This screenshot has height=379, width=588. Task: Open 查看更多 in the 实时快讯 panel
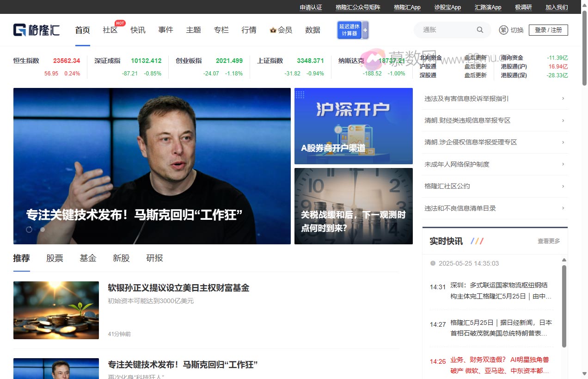point(548,241)
